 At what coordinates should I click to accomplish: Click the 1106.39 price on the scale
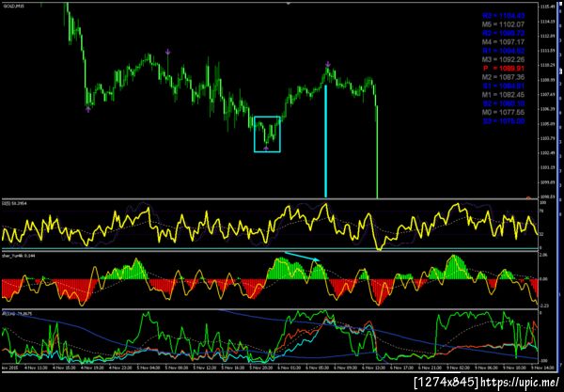[547, 109]
